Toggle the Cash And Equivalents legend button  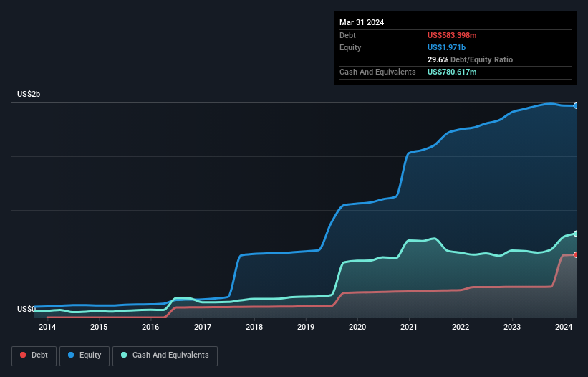tap(165, 355)
